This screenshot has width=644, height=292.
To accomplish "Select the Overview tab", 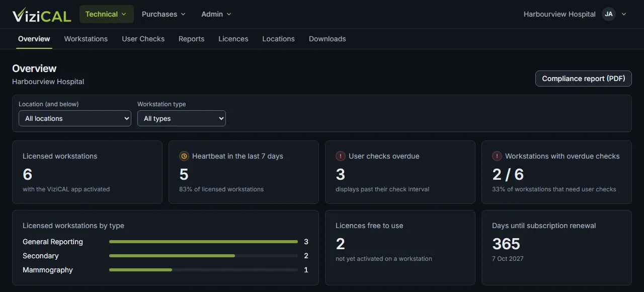I will pos(34,39).
